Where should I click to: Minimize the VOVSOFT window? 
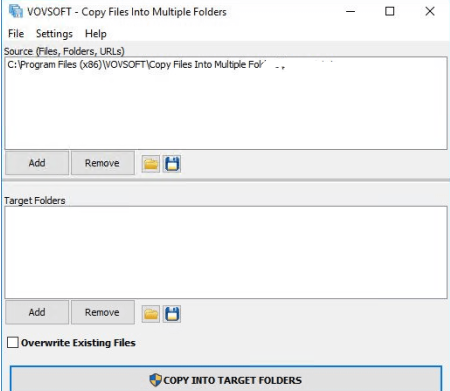(350, 12)
